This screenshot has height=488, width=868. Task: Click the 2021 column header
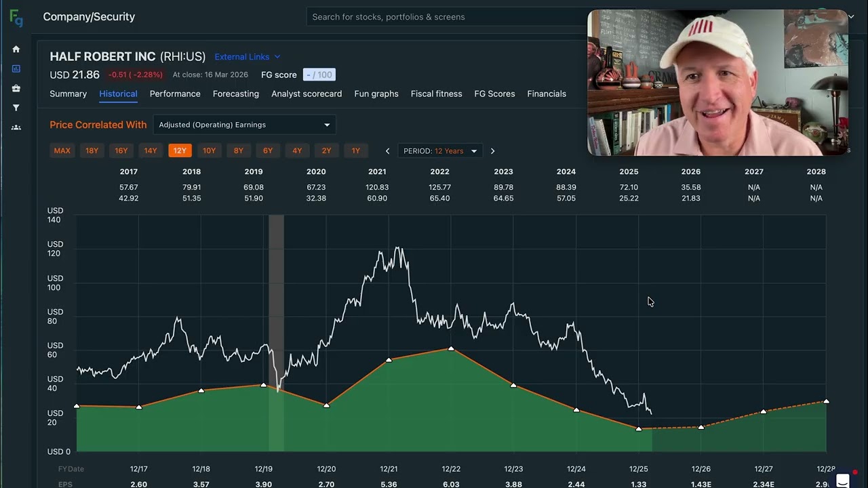[x=377, y=171]
